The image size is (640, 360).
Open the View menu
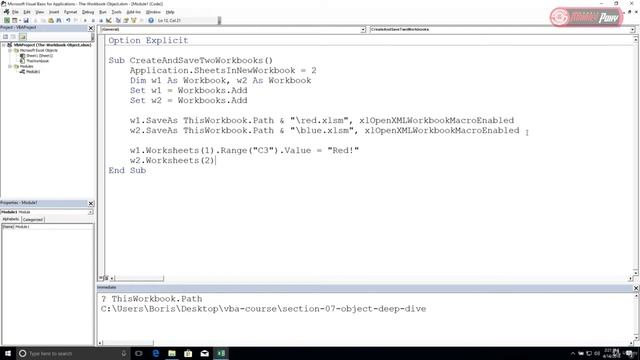40,12
